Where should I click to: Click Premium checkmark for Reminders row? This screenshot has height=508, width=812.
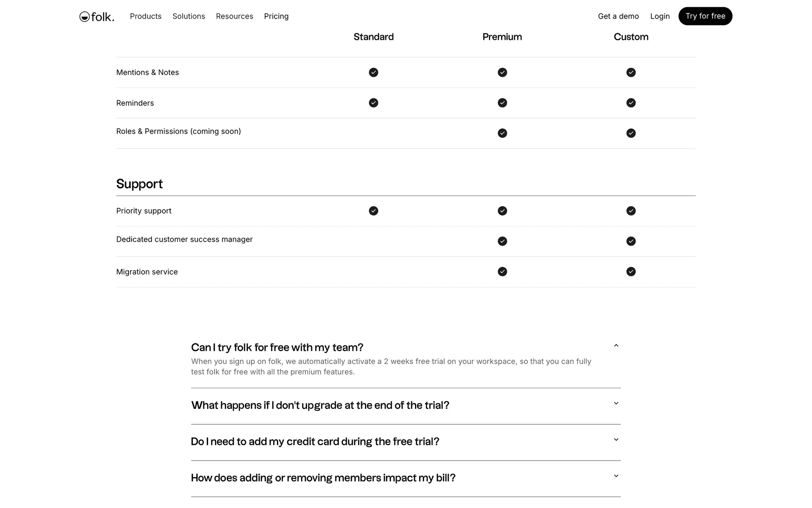tap(502, 103)
